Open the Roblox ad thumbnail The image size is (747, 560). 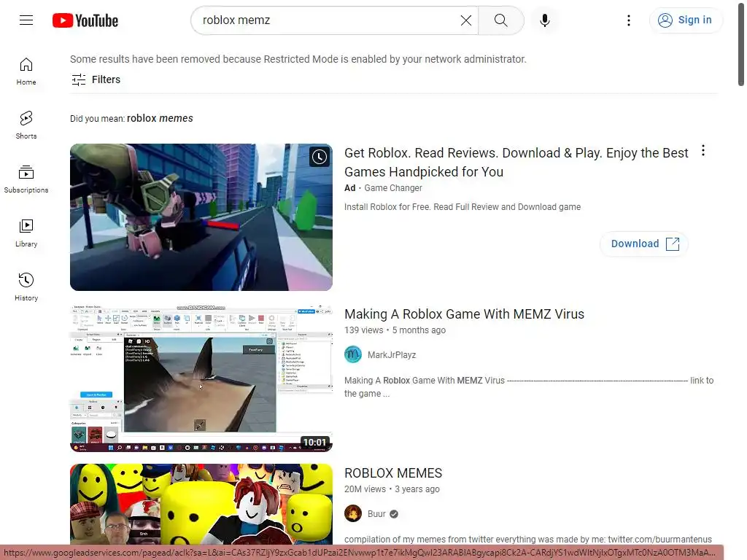tap(201, 217)
